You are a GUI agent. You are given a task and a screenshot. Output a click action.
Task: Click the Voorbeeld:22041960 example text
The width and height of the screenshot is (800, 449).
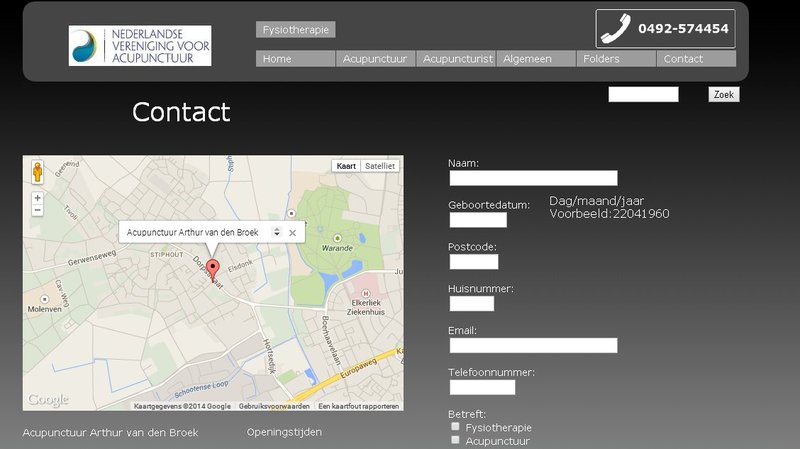609,214
